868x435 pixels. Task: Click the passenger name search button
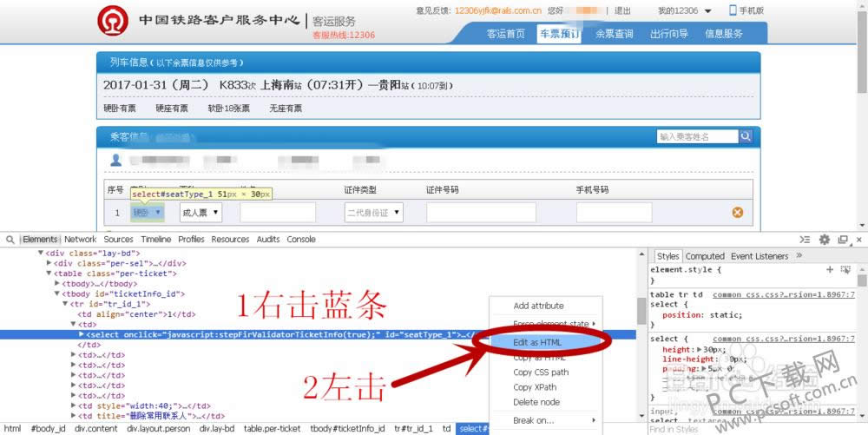(x=746, y=136)
